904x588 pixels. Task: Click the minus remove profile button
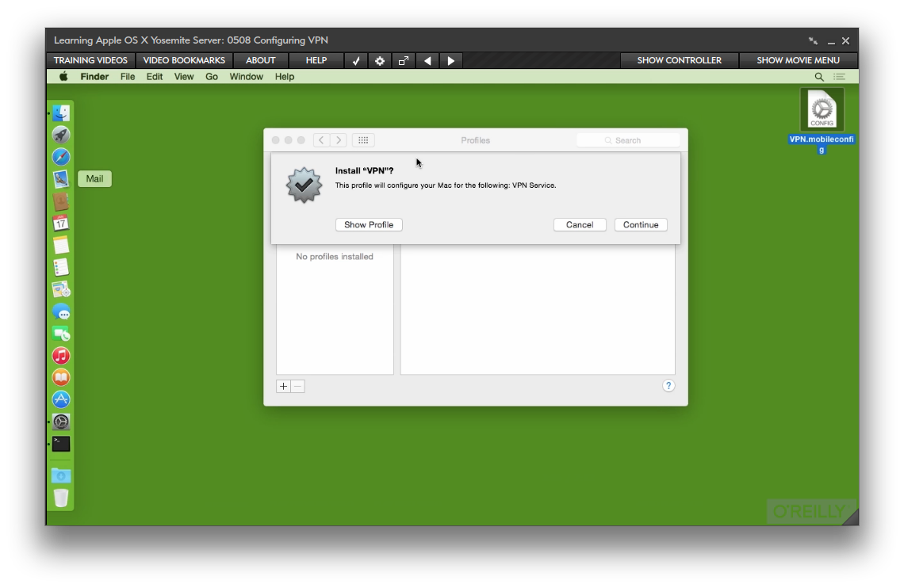298,387
